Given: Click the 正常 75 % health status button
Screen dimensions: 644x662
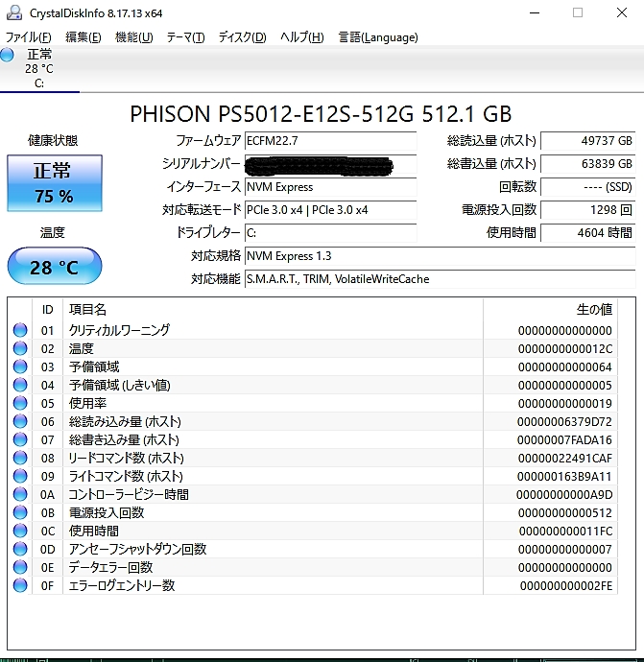Looking at the screenshot, I should pos(55,183).
